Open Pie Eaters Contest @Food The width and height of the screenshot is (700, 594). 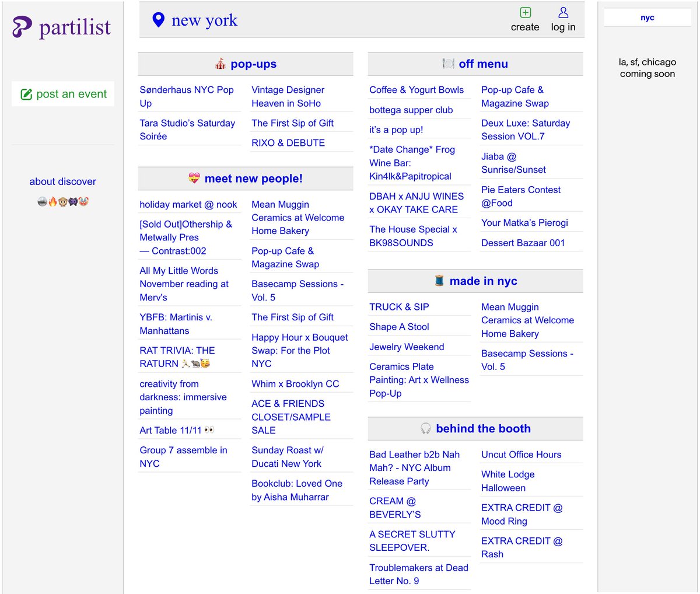[x=521, y=196]
